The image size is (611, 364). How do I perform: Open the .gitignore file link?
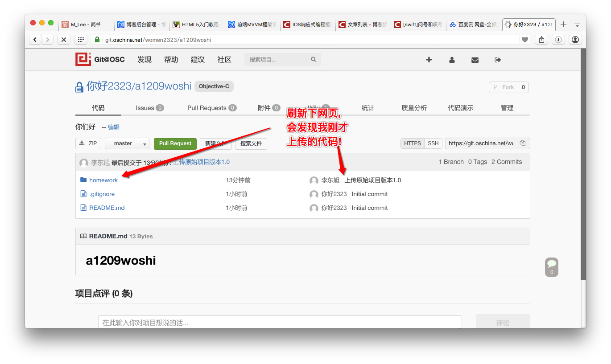click(x=102, y=194)
